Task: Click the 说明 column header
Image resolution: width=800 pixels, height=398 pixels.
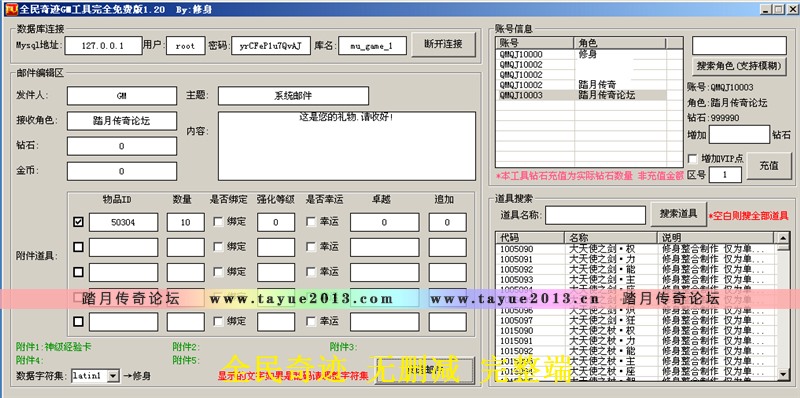Action: [716, 237]
